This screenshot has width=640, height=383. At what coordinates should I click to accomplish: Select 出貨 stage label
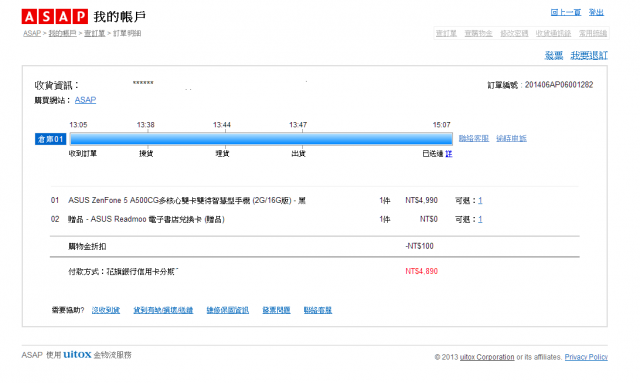point(298,154)
